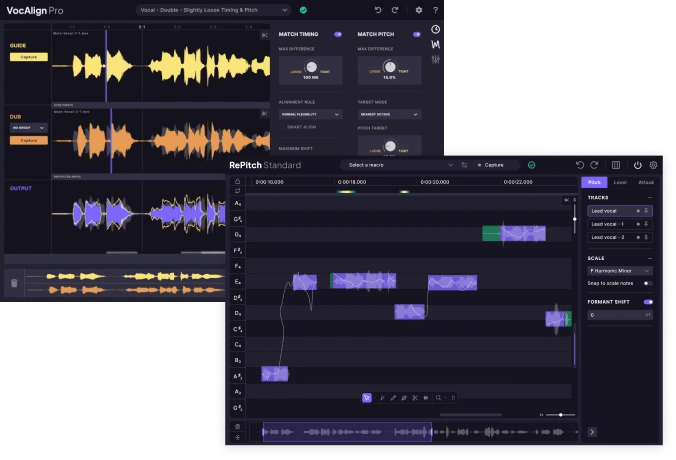The height and width of the screenshot is (460, 676).
Task: Select the Lead vocal track
Action: (620, 211)
